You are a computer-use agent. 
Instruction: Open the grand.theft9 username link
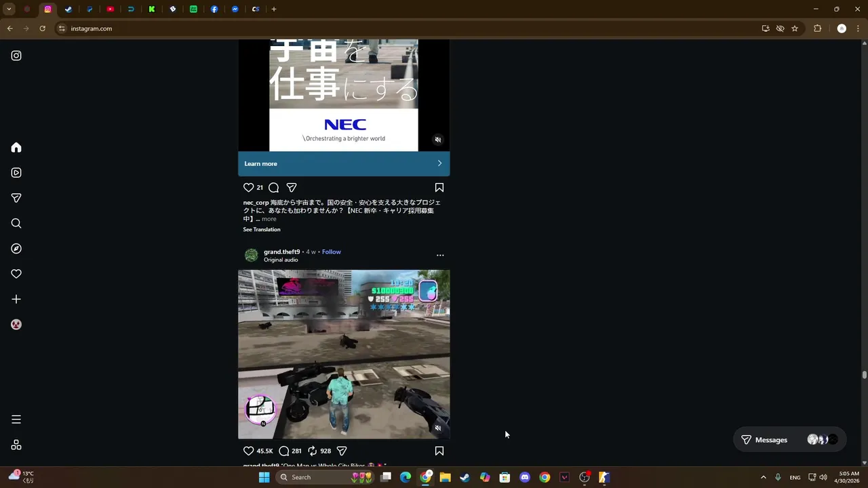click(281, 252)
